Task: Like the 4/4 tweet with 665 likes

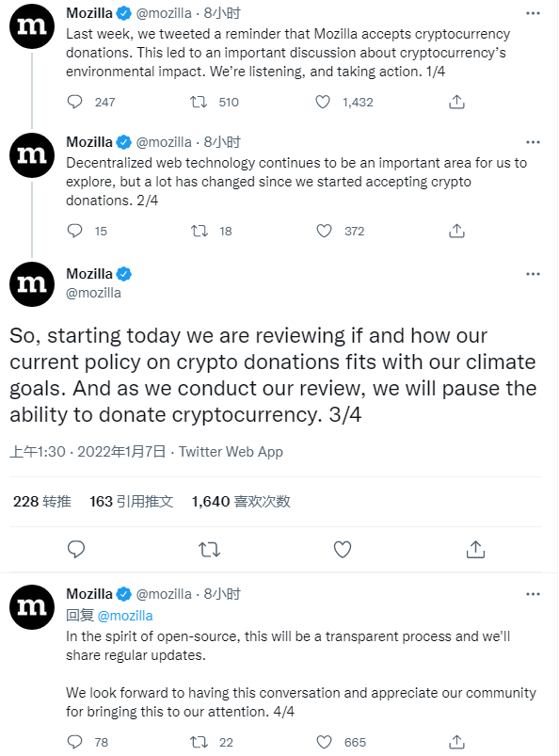Action: click(x=324, y=742)
